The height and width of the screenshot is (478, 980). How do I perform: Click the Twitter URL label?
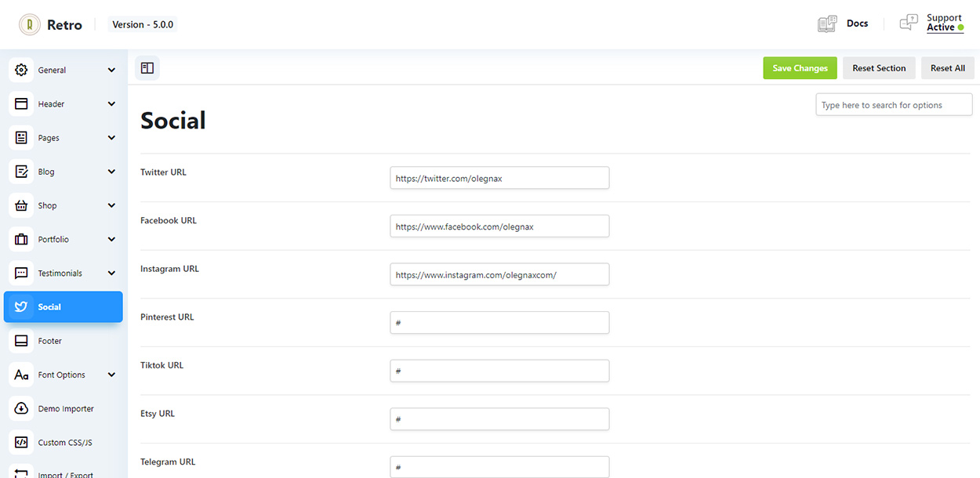tap(163, 172)
